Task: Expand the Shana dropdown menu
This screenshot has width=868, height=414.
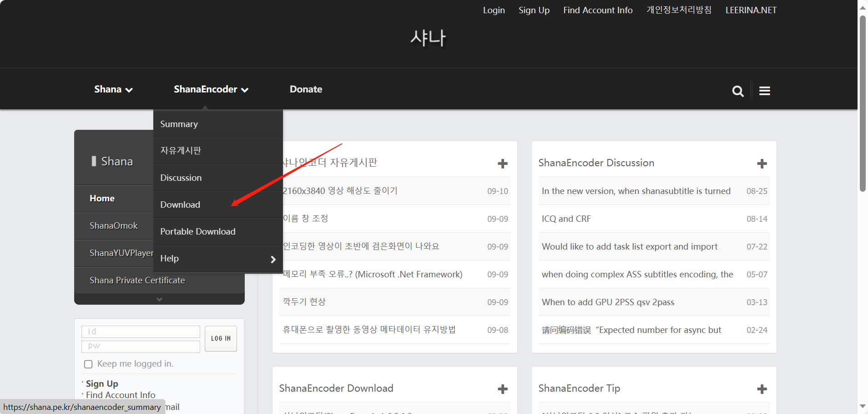Action: click(113, 89)
